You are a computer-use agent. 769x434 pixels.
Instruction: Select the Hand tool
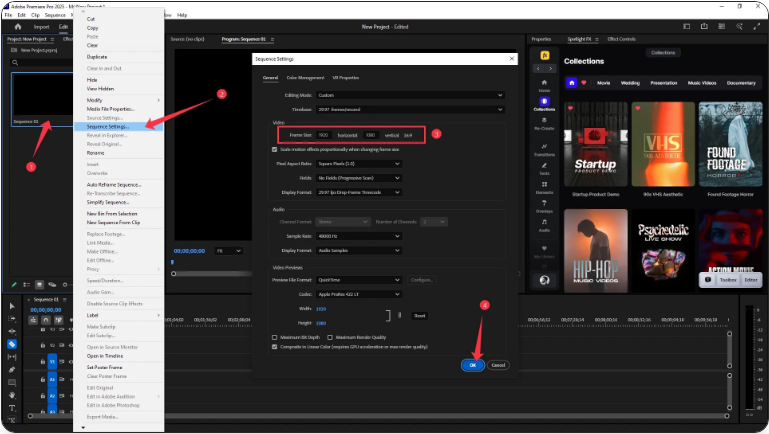point(12,395)
